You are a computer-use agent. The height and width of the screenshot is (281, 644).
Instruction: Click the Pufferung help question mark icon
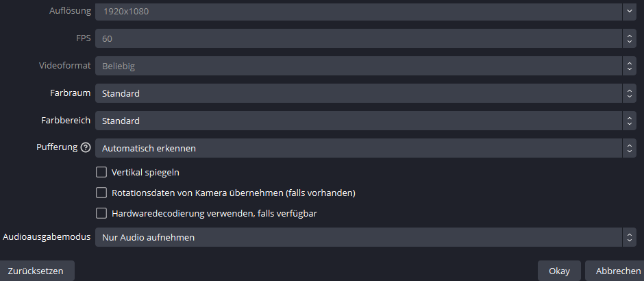click(x=86, y=147)
